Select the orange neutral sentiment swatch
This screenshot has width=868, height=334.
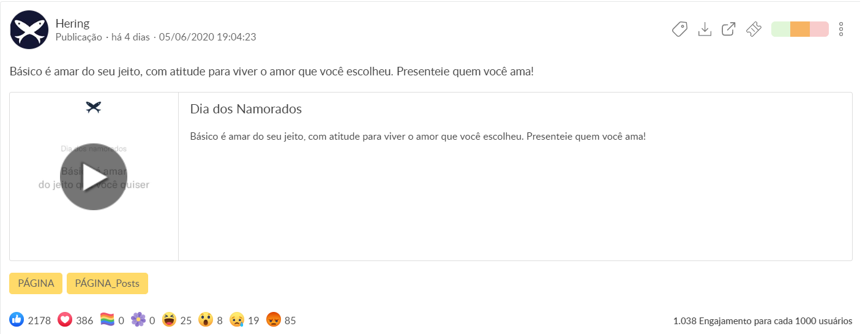pos(800,29)
